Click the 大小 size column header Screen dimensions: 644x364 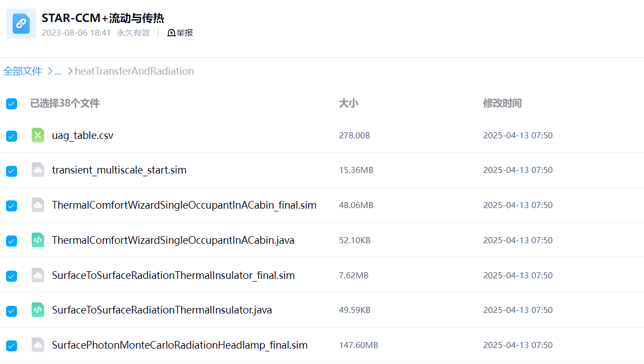[x=348, y=103]
